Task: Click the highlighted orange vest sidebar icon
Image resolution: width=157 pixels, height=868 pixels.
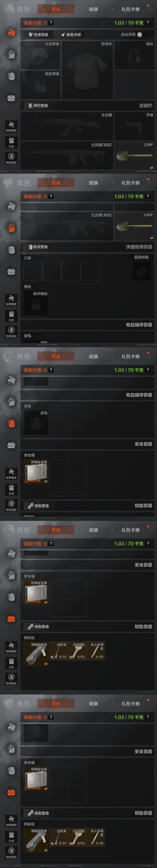Action: click(12, 228)
